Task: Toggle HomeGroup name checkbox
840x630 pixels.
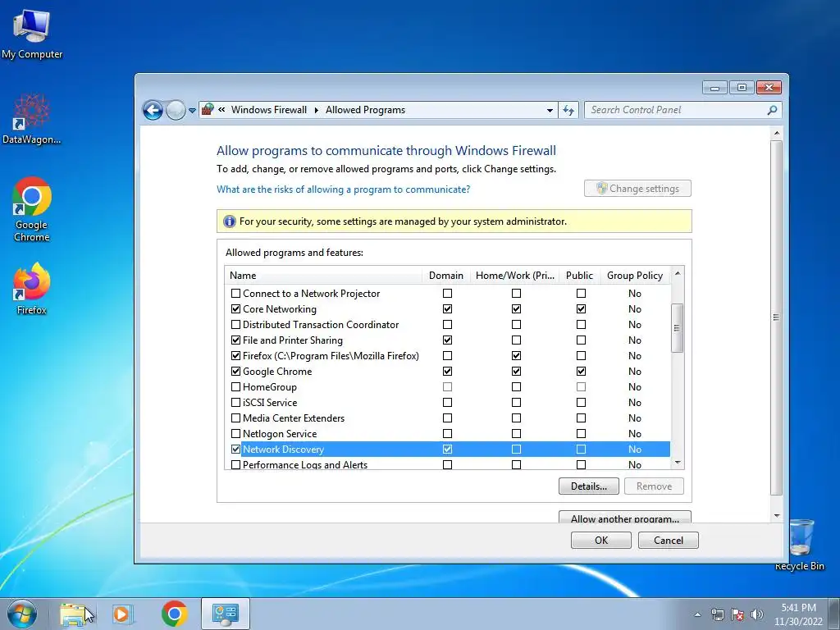Action: click(235, 387)
